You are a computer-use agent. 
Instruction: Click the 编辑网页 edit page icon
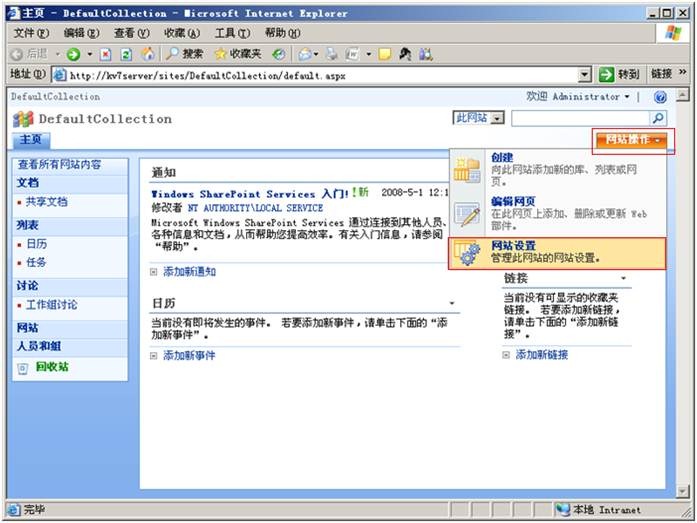(x=467, y=215)
